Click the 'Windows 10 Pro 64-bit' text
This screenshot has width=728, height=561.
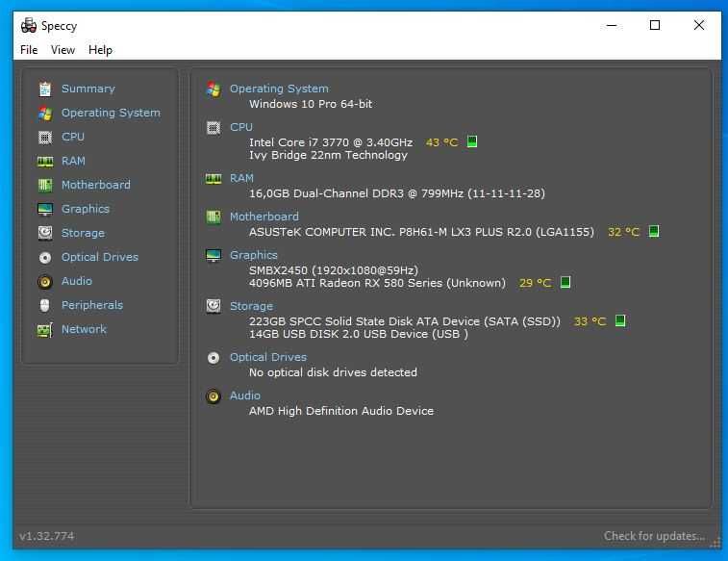tap(311, 104)
